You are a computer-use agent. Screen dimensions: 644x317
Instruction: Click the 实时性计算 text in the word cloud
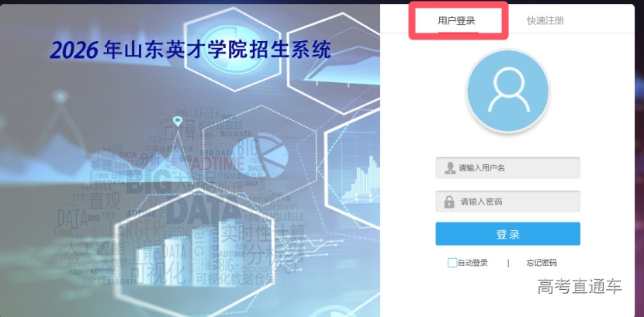(x=263, y=234)
